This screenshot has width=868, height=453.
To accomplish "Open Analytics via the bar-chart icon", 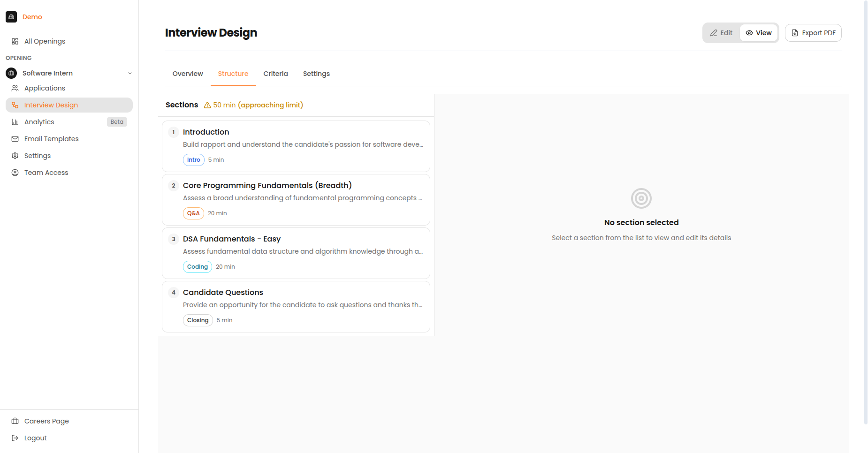I will (x=15, y=122).
